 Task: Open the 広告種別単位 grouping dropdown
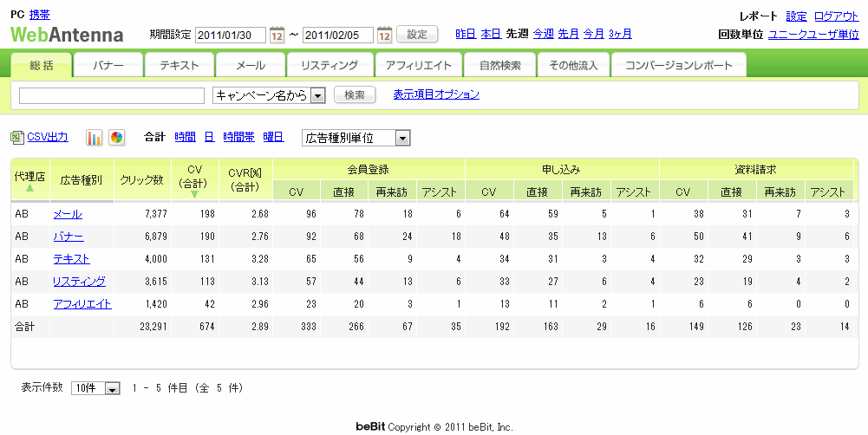(x=401, y=138)
